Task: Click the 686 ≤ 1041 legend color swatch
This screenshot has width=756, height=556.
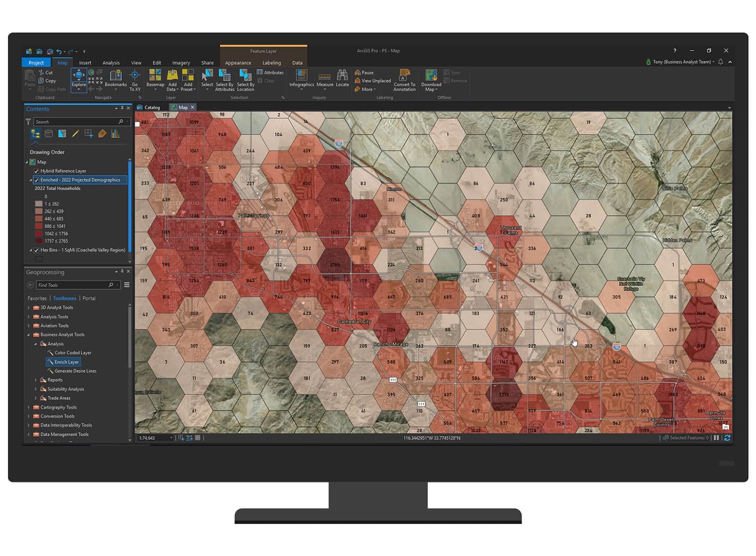Action: click(39, 226)
